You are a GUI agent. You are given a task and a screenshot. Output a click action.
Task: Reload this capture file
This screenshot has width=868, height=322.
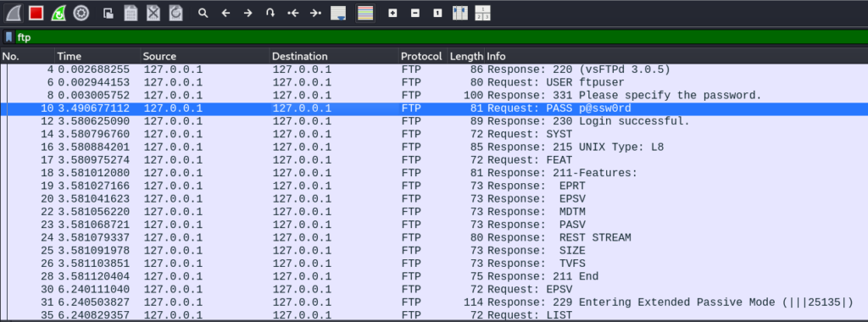(x=176, y=13)
